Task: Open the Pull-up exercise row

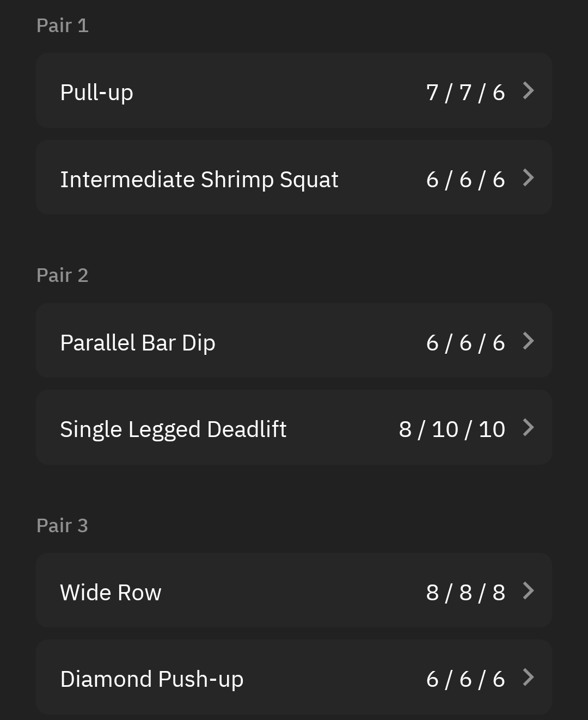Action: [x=294, y=90]
